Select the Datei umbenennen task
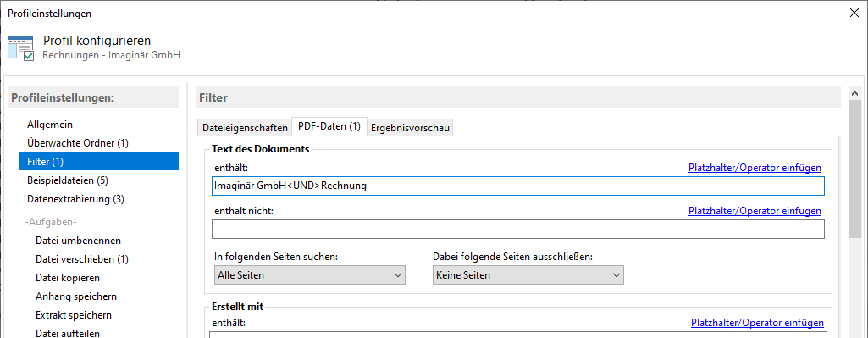The height and width of the screenshot is (338, 868). (x=78, y=241)
